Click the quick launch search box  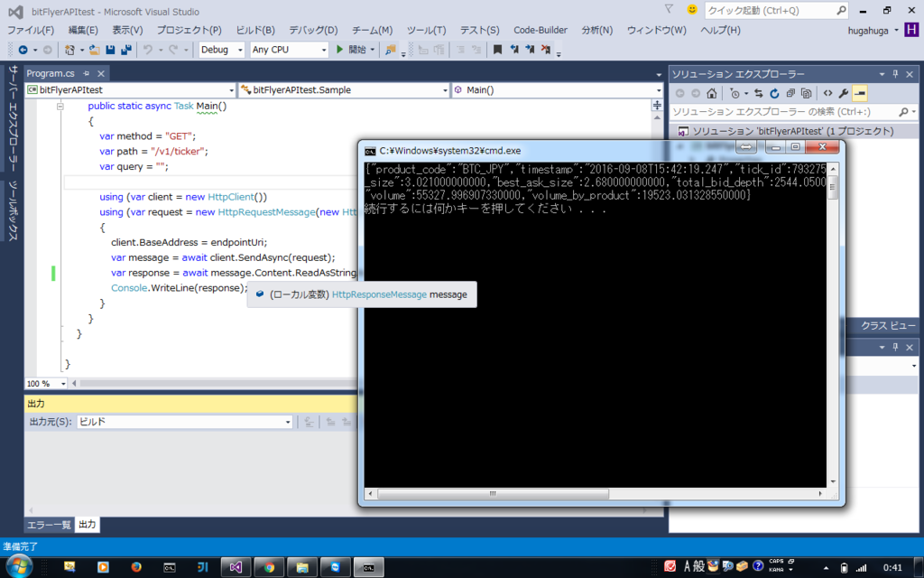[777, 10]
